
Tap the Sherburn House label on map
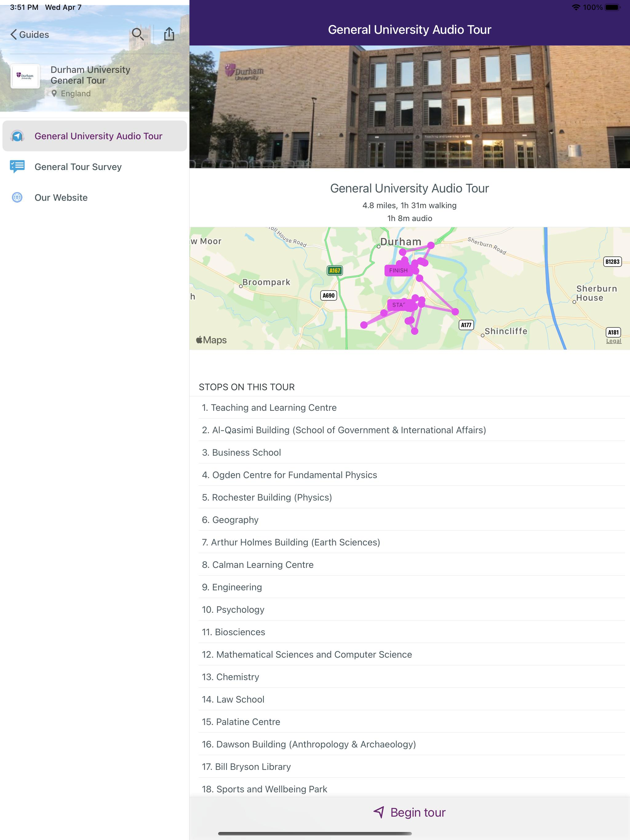596,293
